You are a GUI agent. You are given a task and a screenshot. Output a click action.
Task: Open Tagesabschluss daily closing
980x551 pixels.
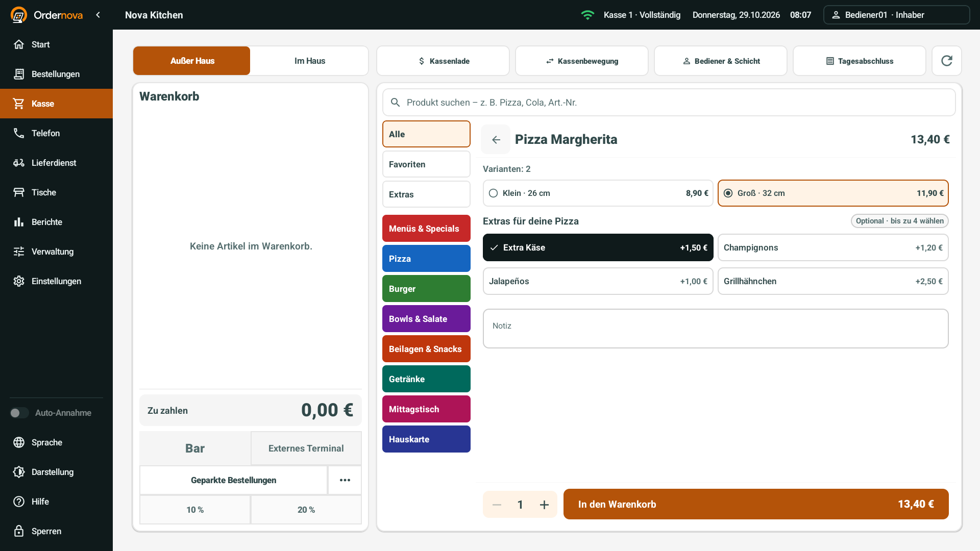860,61
